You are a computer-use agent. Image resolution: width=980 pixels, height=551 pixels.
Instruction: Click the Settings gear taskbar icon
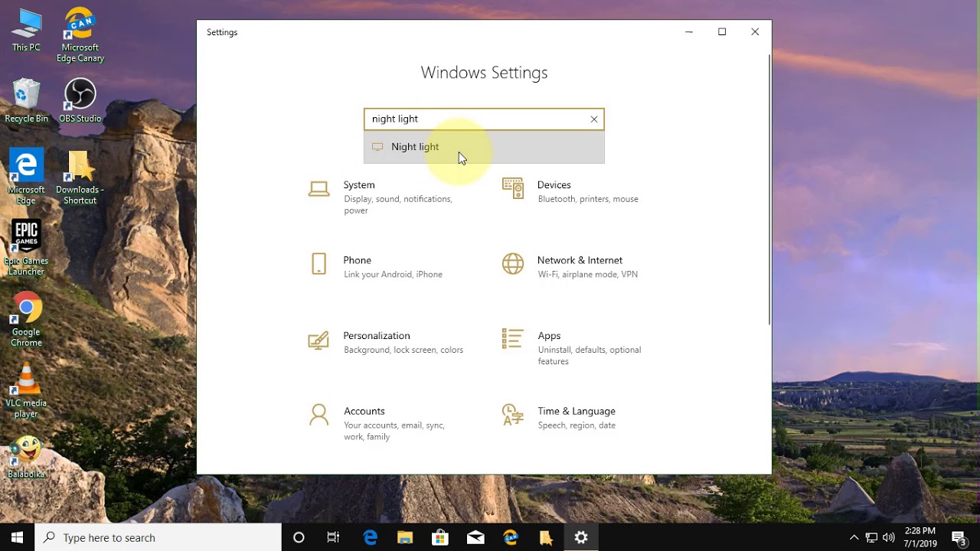[581, 537]
